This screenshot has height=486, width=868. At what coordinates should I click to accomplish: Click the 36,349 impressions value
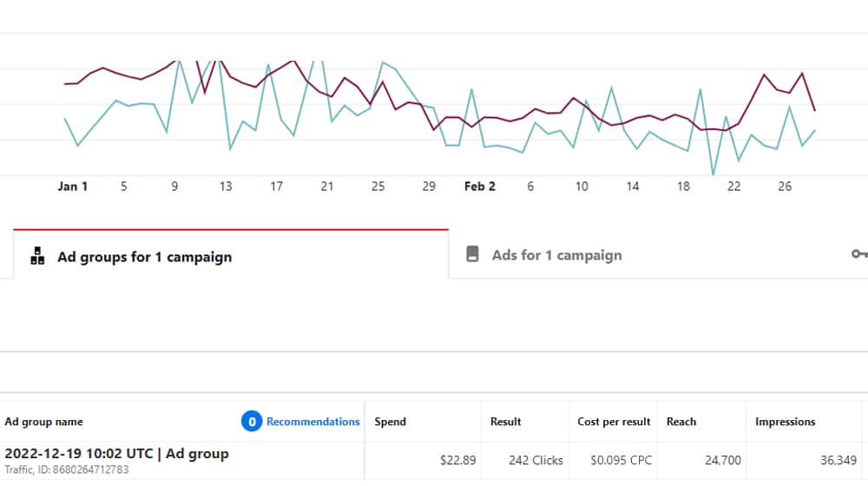tap(838, 460)
